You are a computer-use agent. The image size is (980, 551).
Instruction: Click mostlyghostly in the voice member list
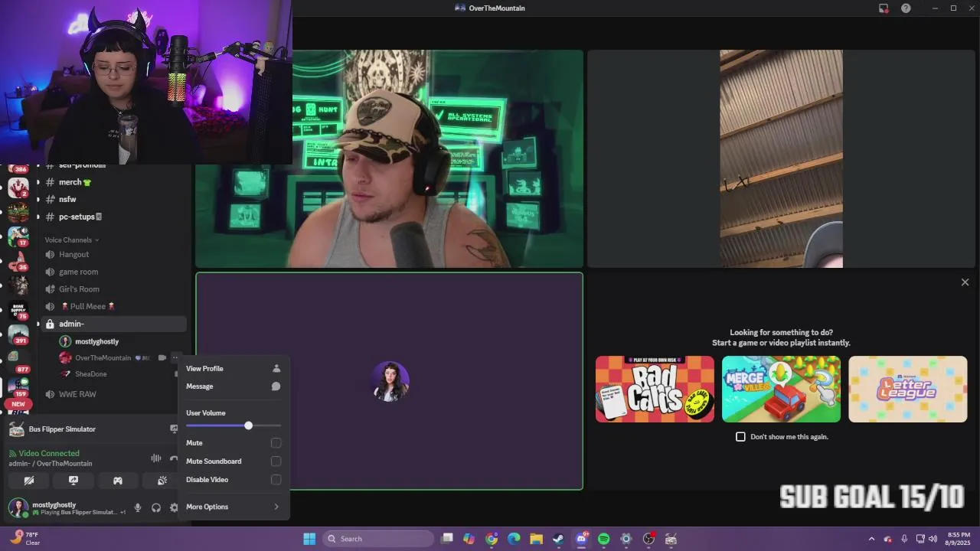point(96,341)
